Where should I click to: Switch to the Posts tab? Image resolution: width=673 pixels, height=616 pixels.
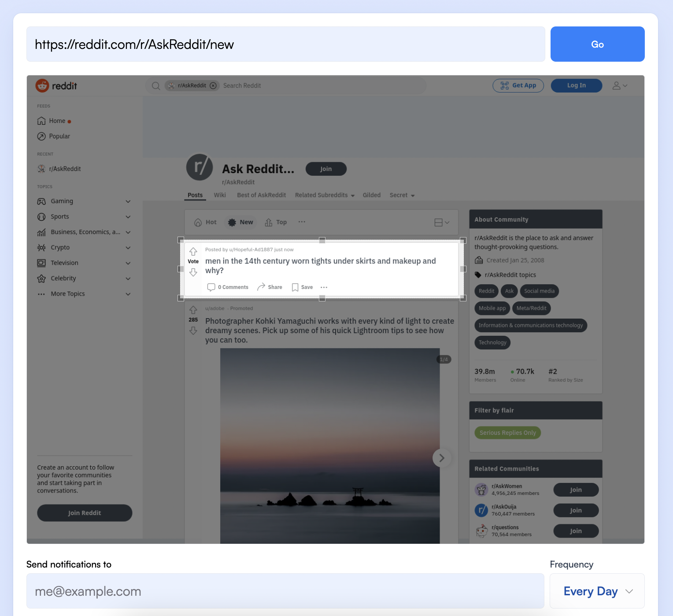(195, 195)
